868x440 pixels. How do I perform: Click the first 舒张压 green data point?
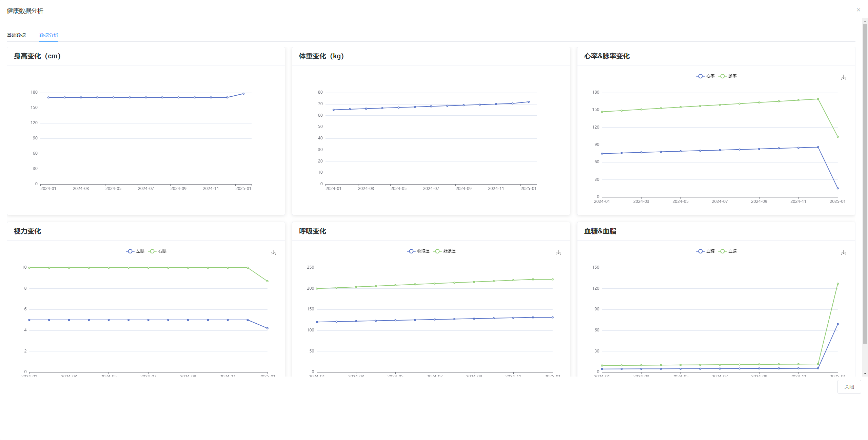(317, 289)
